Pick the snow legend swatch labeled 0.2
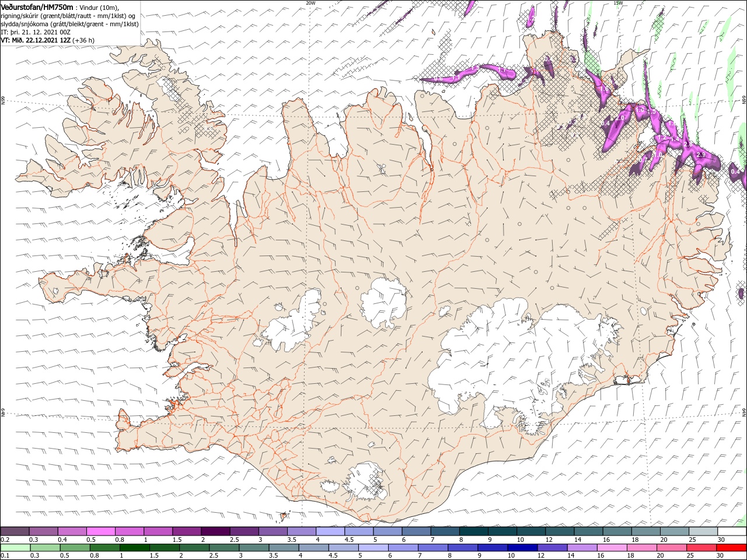The image size is (747, 560). click(x=15, y=531)
